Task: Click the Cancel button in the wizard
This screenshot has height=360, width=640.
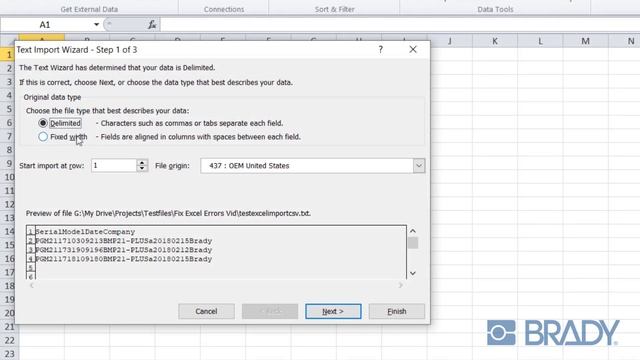Action: 206,311
